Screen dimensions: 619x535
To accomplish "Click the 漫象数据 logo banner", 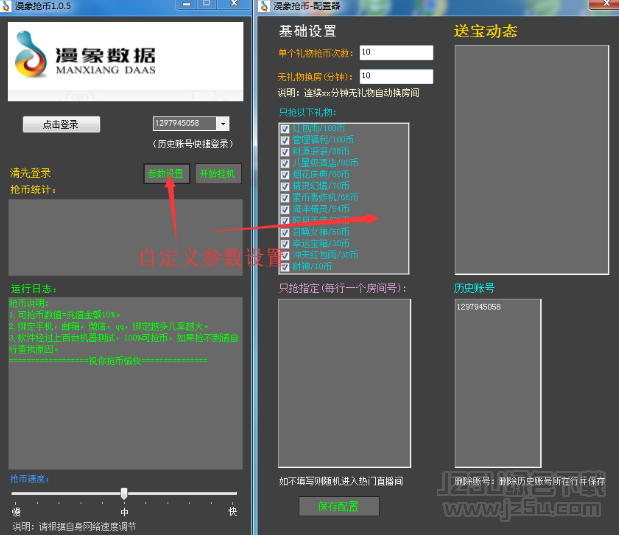I will (x=126, y=61).
